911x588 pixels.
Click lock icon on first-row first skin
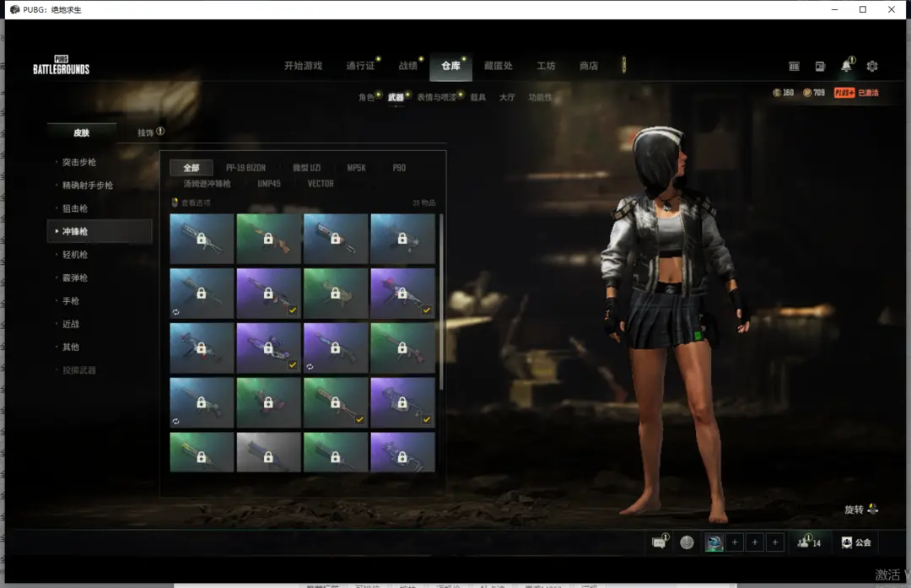click(x=201, y=239)
